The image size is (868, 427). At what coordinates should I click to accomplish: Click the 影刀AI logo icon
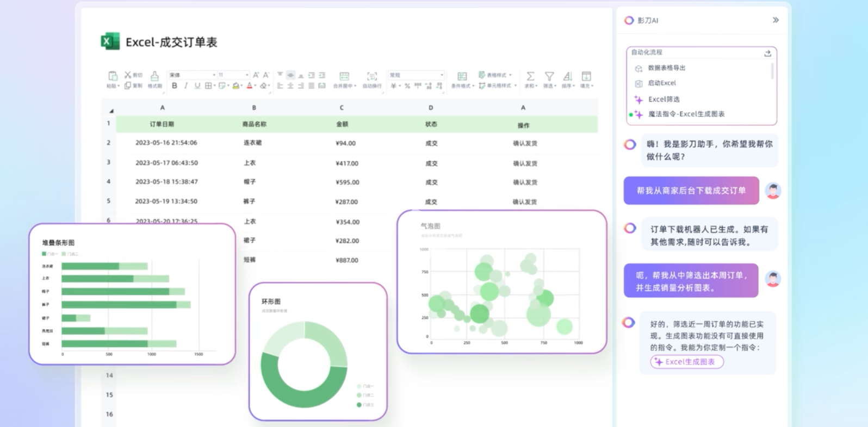click(x=629, y=20)
